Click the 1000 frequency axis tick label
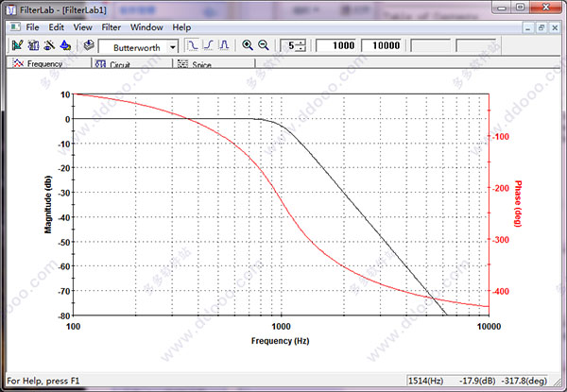This screenshot has width=567, height=392. pyautogui.click(x=281, y=327)
